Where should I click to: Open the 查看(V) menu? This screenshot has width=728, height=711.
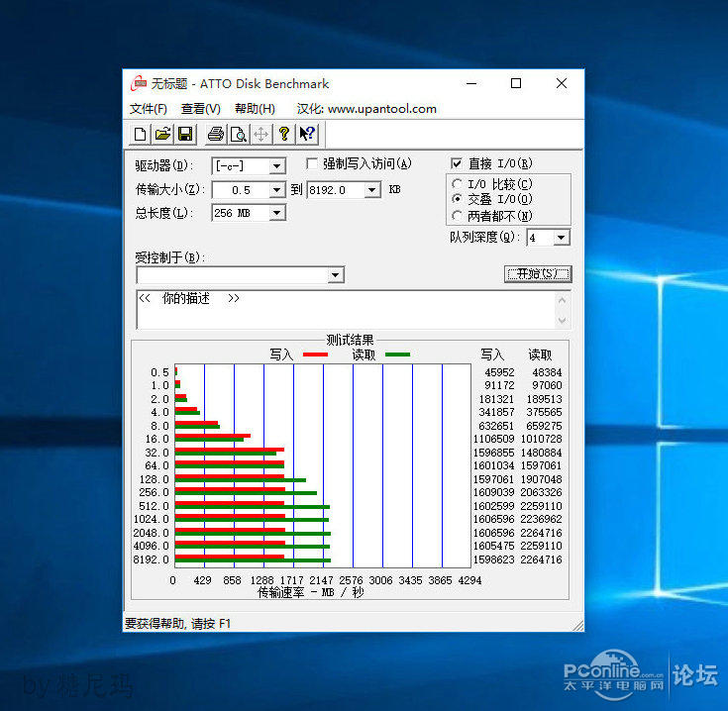(200, 109)
